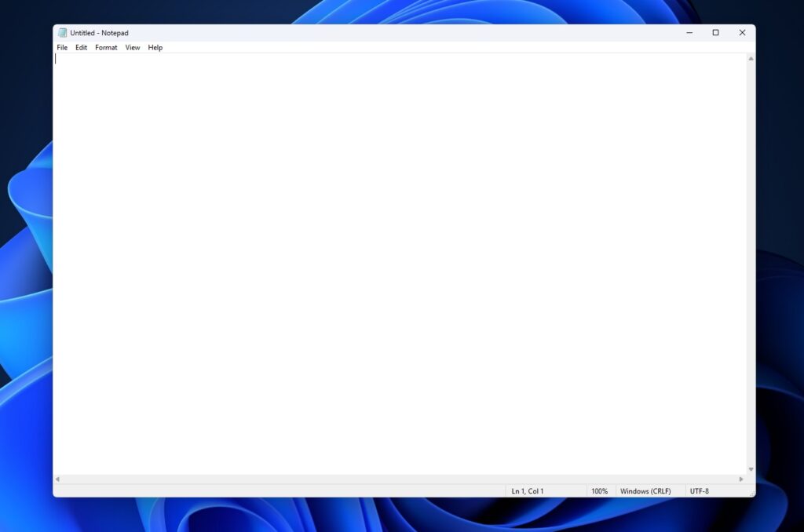Click the Ln 1, Col 1 position indicator

point(528,490)
